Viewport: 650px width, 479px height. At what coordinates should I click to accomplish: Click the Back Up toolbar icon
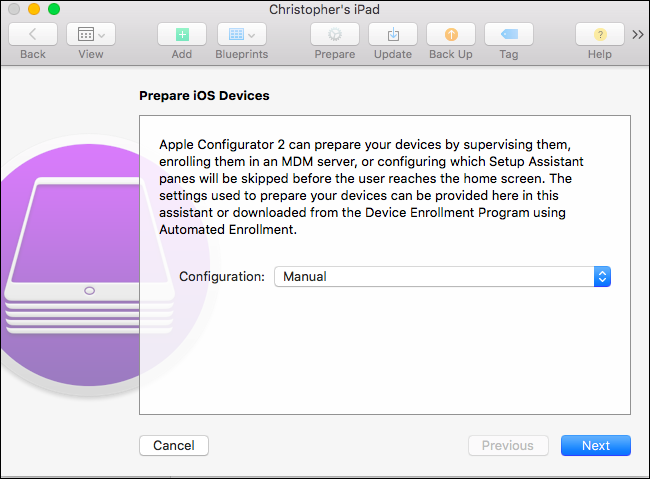[451, 34]
